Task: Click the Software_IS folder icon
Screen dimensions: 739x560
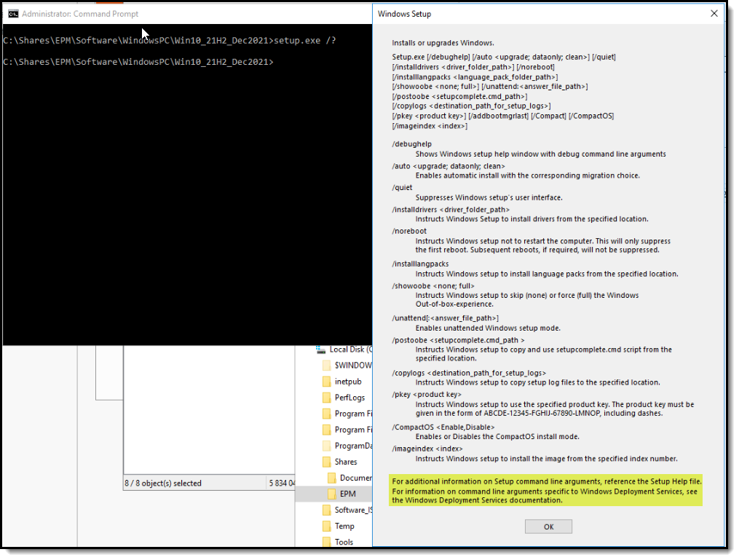Action: [x=325, y=510]
